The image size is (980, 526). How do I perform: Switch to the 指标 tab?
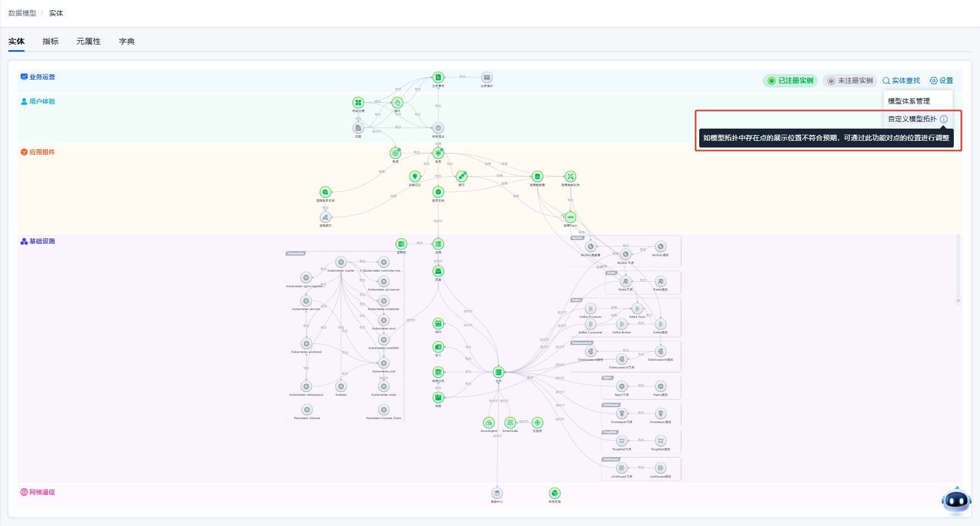(x=51, y=41)
